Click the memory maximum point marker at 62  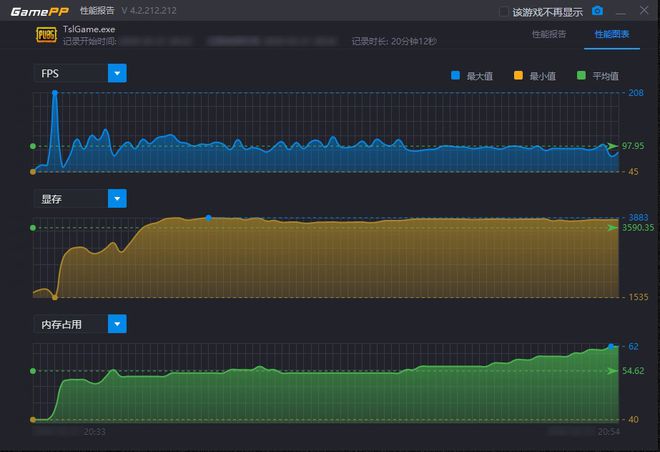pos(611,346)
